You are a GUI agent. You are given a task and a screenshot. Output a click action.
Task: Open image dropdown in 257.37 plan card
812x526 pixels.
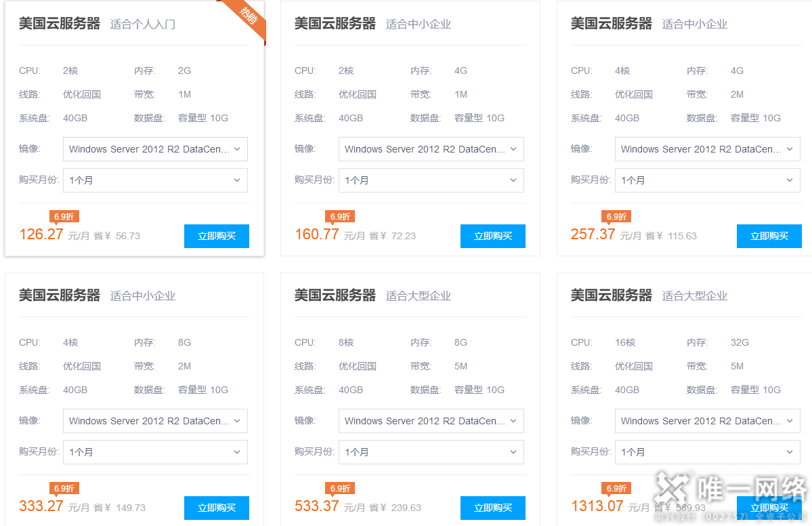coord(708,149)
